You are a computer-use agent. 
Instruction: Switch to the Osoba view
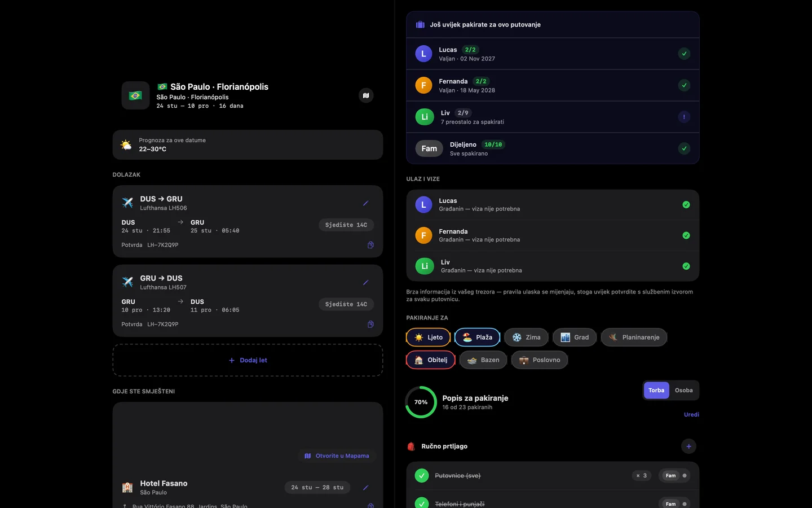[x=684, y=391]
